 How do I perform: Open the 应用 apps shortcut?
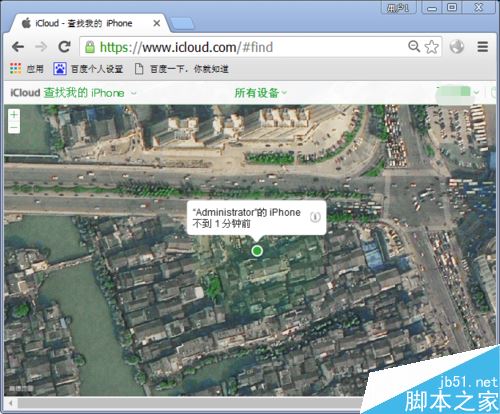click(x=27, y=69)
